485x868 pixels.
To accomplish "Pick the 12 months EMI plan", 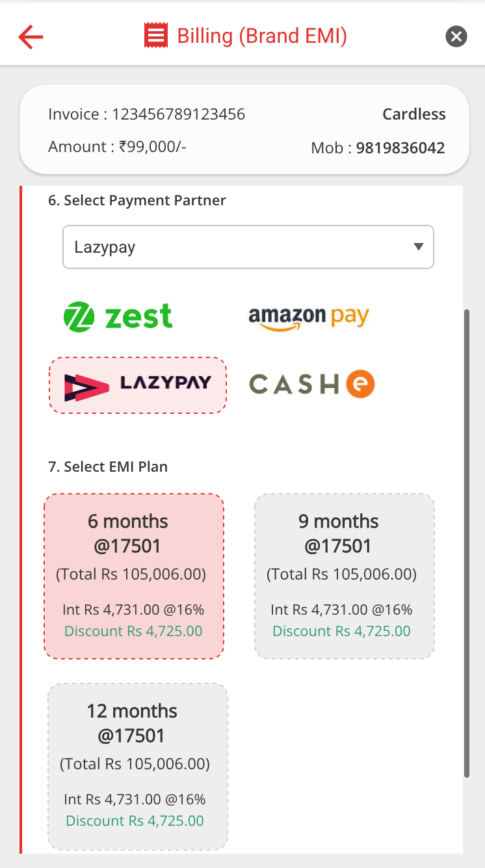I will coord(137,766).
